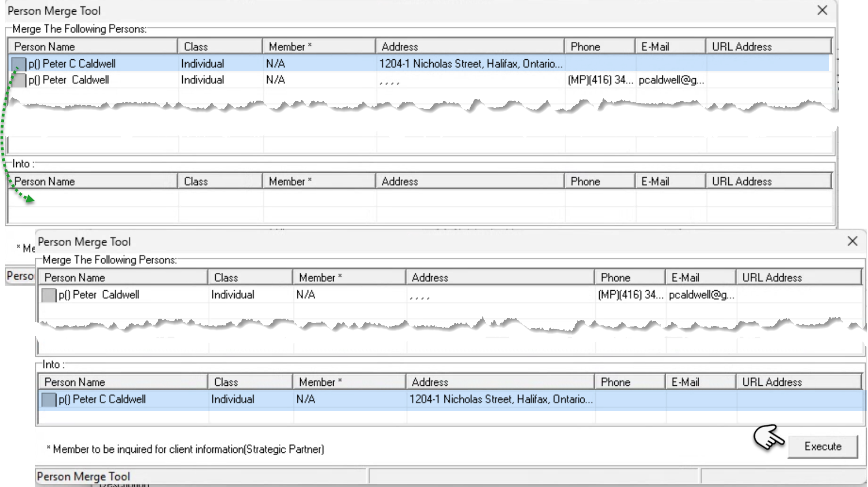Click 'p() Peter C Caldwell' in front Into list
This screenshot has width=868, height=487.
(x=102, y=399)
